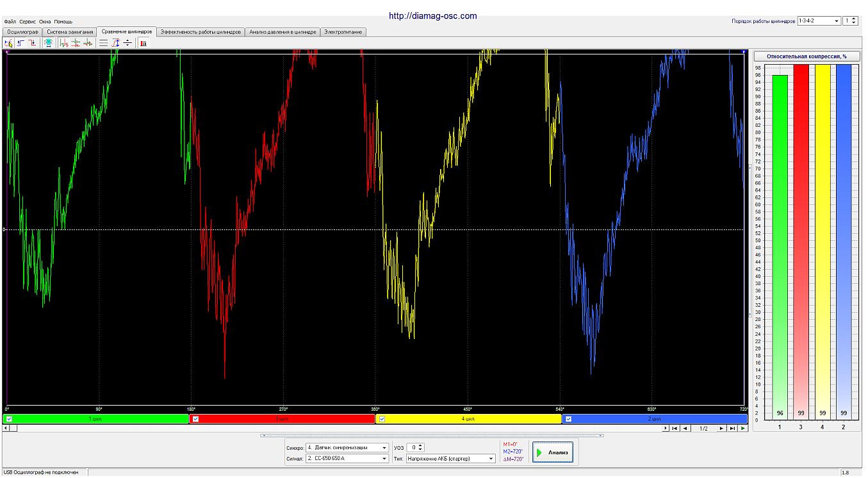Screen dimensions: 868x478
Task: Toggle the cylinder 4 yellow checkbox
Action: pos(382,419)
